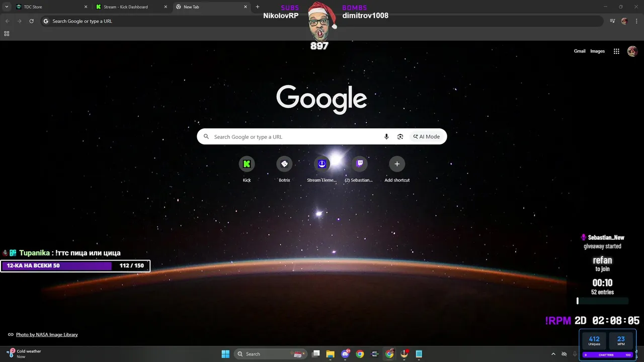Open AI Mode in the search box

pos(427,137)
